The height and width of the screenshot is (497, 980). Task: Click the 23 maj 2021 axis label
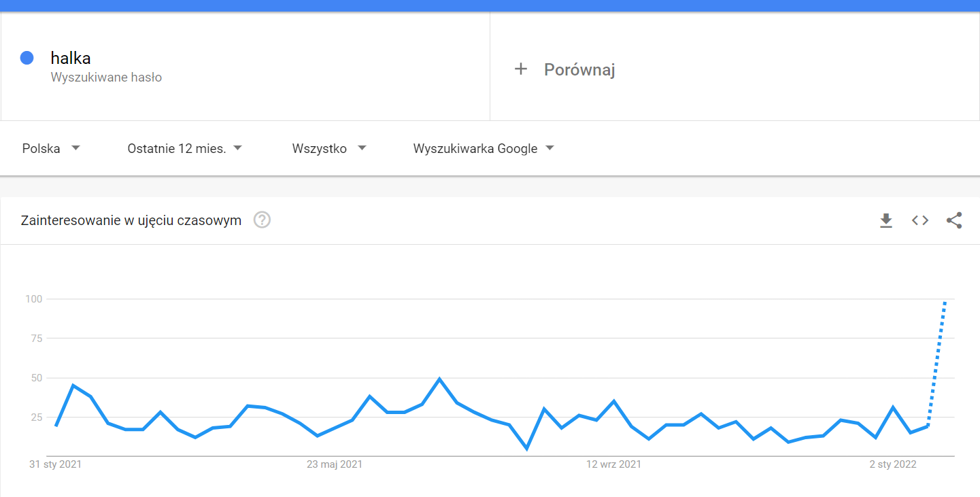pos(335,464)
